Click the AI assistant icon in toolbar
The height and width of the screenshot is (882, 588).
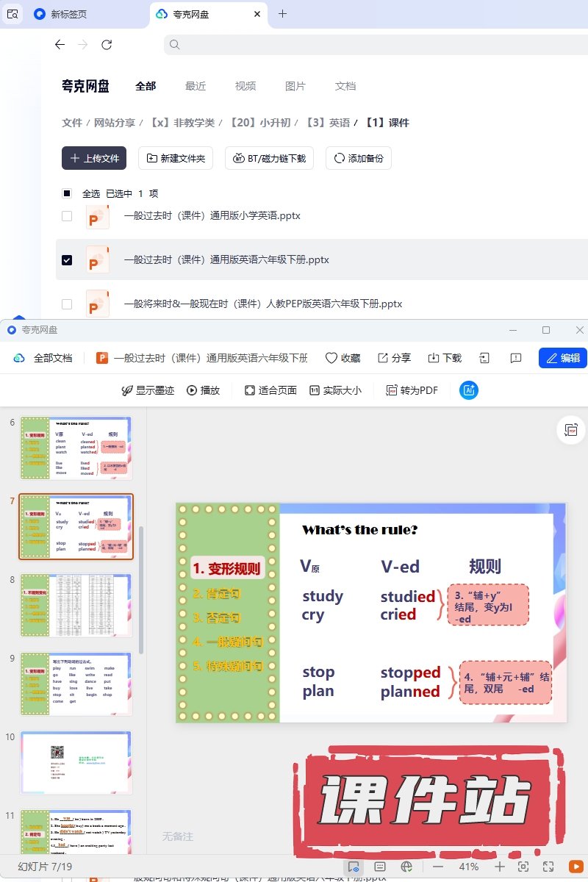click(469, 390)
